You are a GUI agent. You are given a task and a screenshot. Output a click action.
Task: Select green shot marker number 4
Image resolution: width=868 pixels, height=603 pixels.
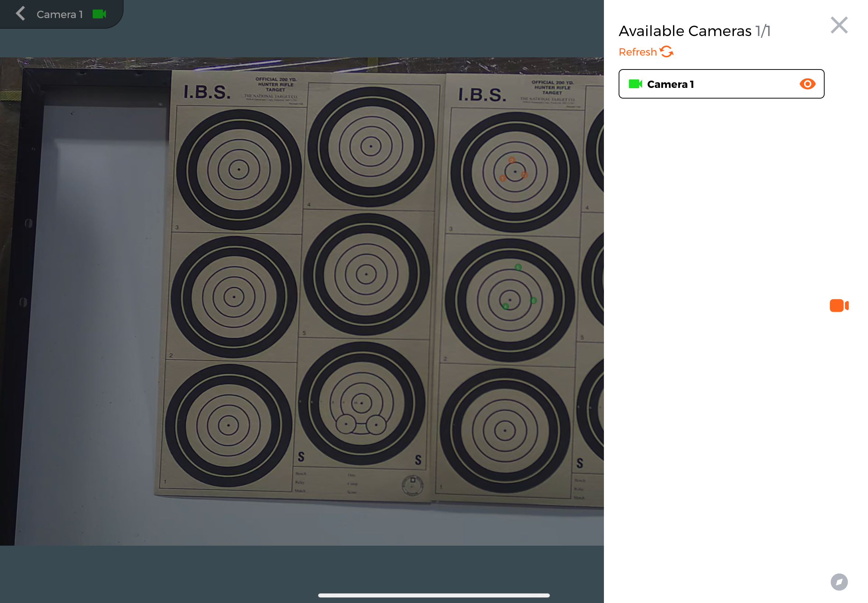[x=505, y=306]
